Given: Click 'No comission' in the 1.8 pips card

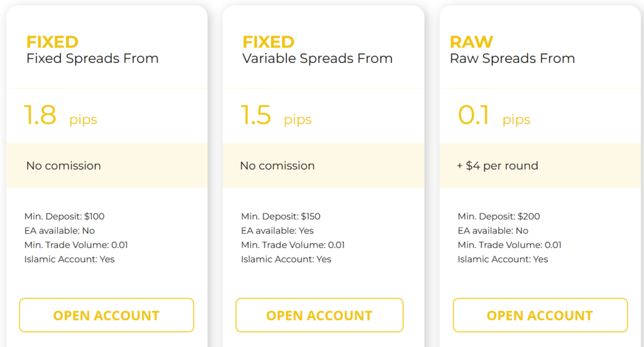Looking at the screenshot, I should [x=64, y=166].
